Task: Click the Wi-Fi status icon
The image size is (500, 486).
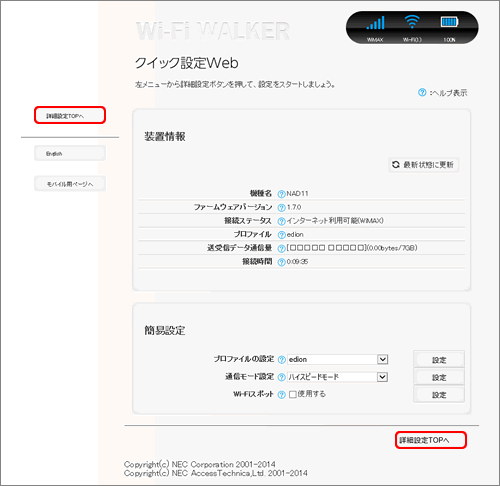Action: click(412, 22)
